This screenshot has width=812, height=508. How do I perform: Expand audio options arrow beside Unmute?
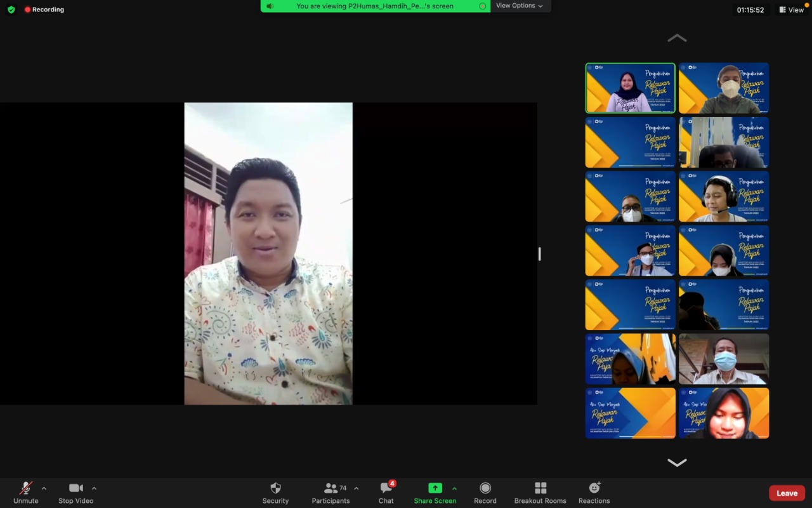point(44,488)
